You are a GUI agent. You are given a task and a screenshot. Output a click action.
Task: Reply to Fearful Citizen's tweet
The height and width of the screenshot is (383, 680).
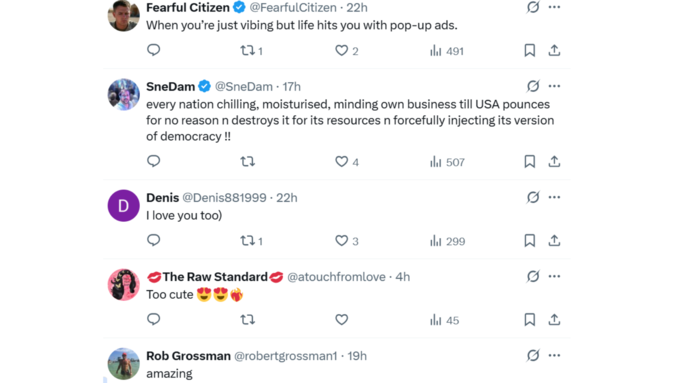(154, 50)
